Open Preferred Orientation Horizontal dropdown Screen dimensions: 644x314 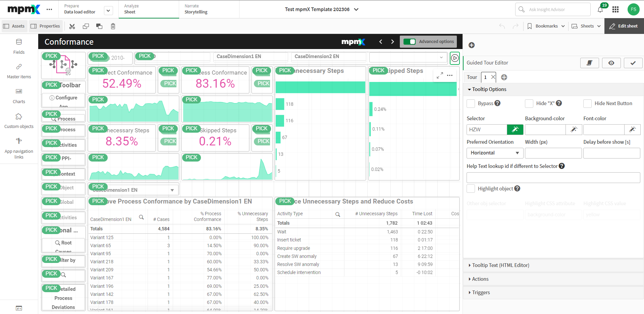(495, 153)
